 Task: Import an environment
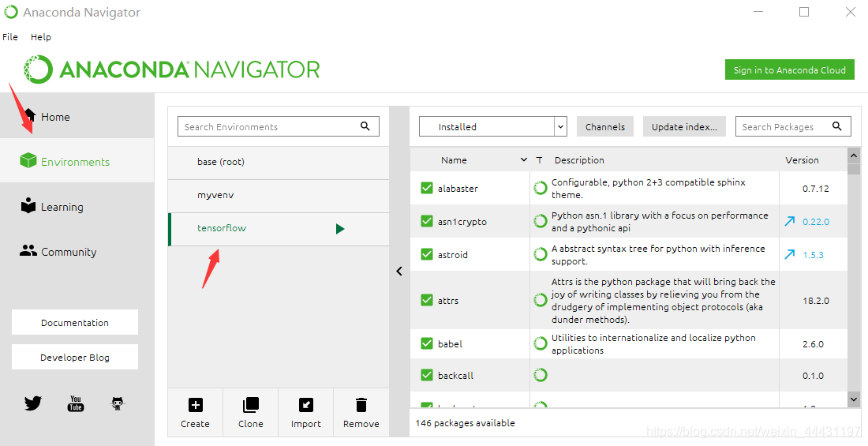pyautogui.click(x=305, y=413)
